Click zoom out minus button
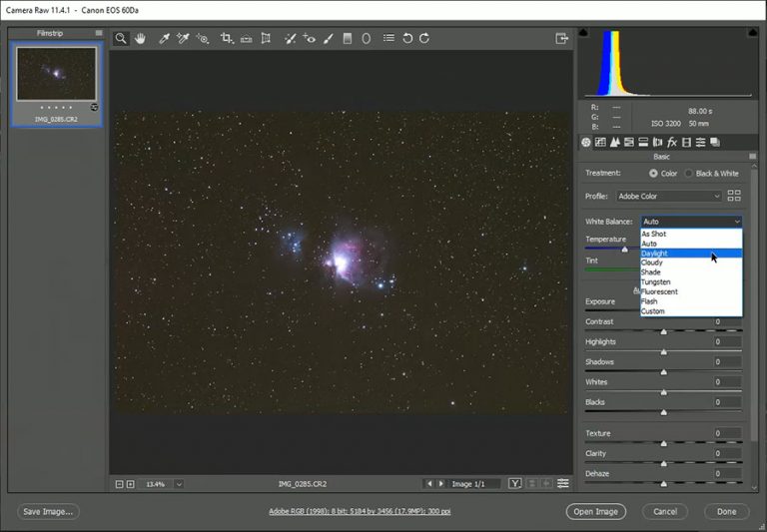This screenshot has width=767, height=532. (119, 484)
